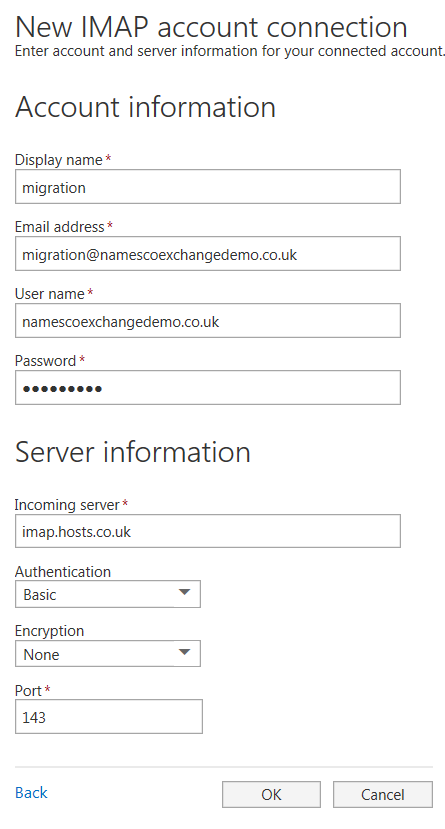Click the New IMAP account connection title
The width and height of the screenshot is (445, 829).
click(211, 26)
